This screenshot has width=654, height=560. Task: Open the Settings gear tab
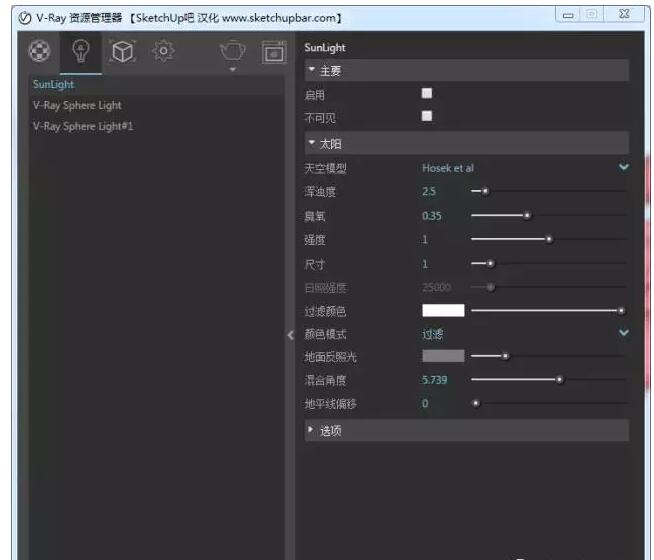[163, 51]
